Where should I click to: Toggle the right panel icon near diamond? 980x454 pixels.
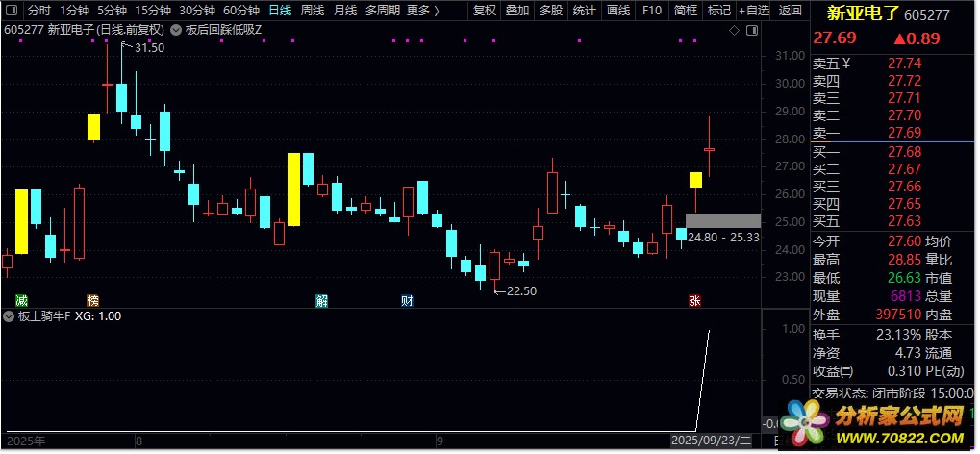point(752,30)
